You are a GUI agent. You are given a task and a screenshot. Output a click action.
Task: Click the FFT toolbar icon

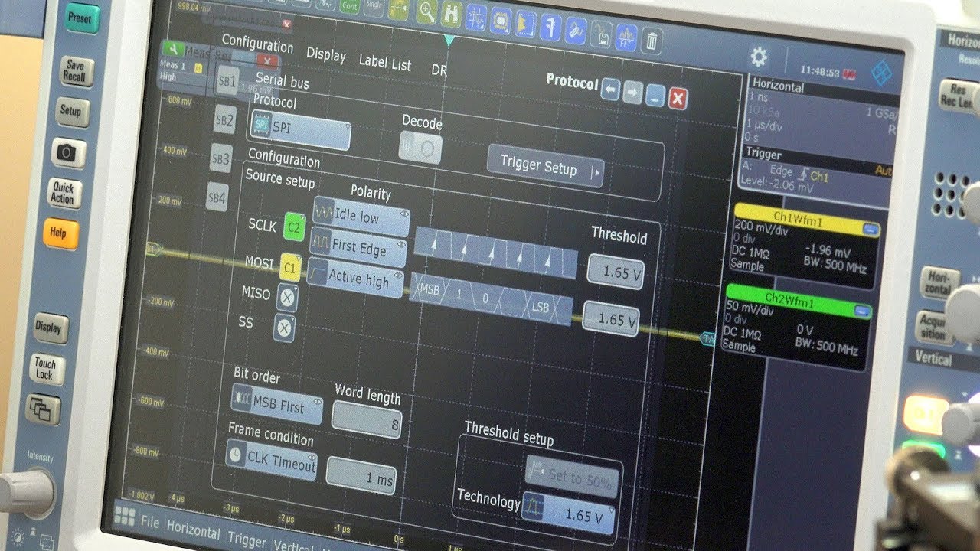(x=626, y=37)
